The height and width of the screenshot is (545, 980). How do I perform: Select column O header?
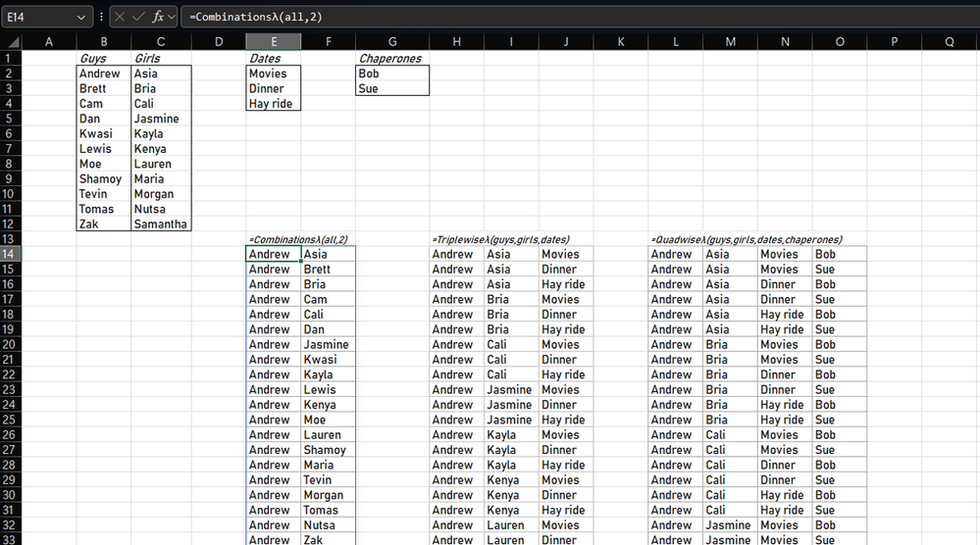(x=840, y=42)
